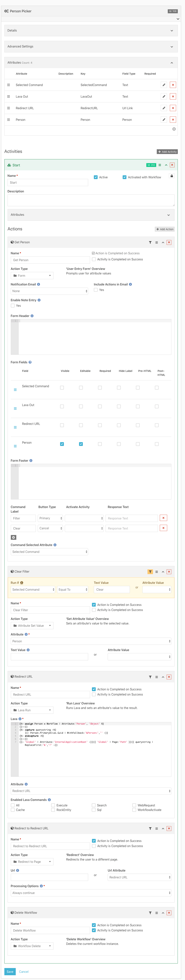Enable the RockEntity Lava command checkbox
This screenshot has height=980, width=185.
click(x=53, y=810)
